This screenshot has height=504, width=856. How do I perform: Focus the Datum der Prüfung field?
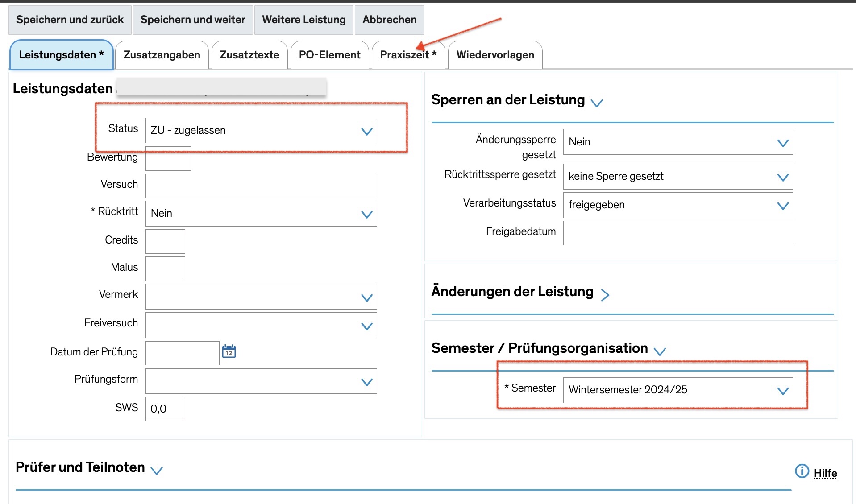pyautogui.click(x=183, y=353)
